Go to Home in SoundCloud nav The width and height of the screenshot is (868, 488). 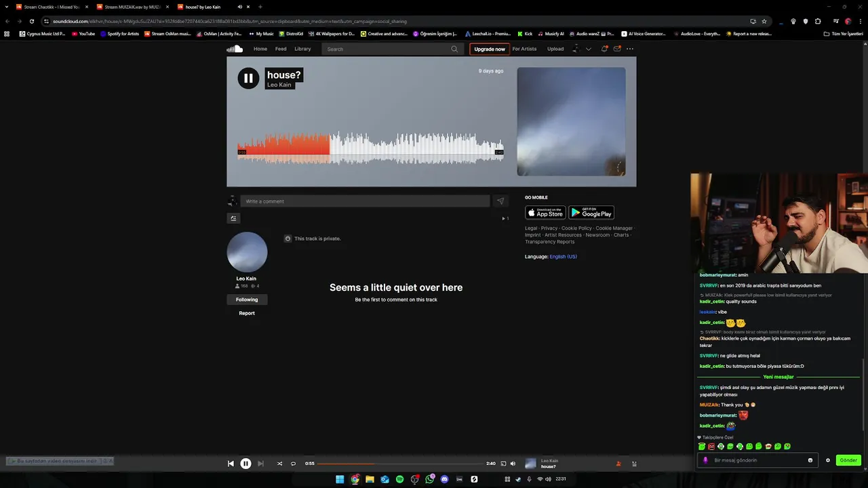260,49
